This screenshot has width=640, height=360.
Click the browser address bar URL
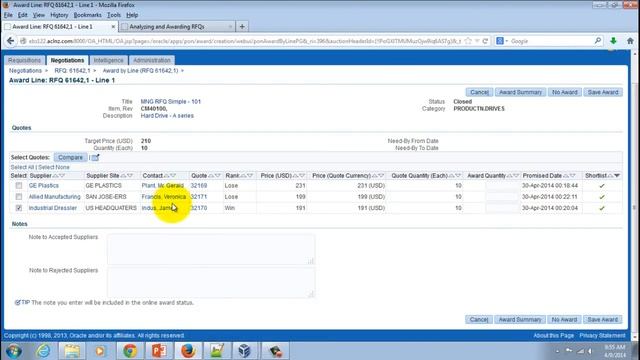pos(245,41)
